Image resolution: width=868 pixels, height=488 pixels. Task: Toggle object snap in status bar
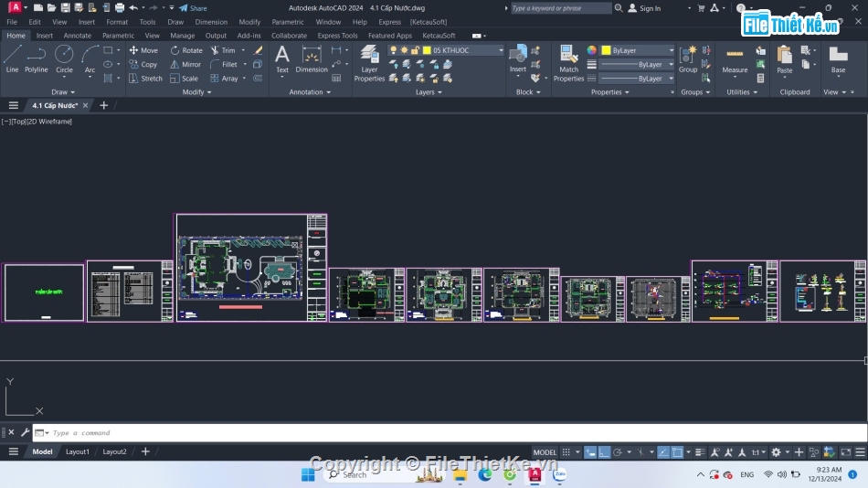click(x=677, y=452)
